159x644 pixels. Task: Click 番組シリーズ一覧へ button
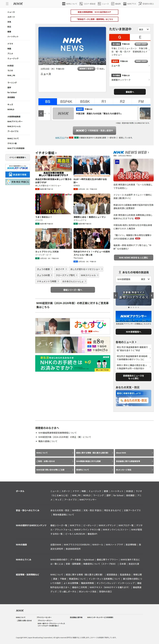click(x=73, y=290)
